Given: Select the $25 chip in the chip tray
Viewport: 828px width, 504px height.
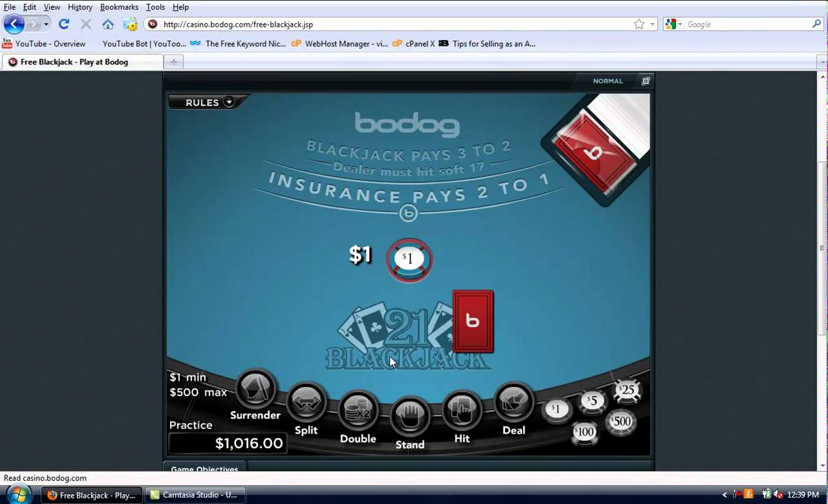Looking at the screenshot, I should (x=627, y=391).
